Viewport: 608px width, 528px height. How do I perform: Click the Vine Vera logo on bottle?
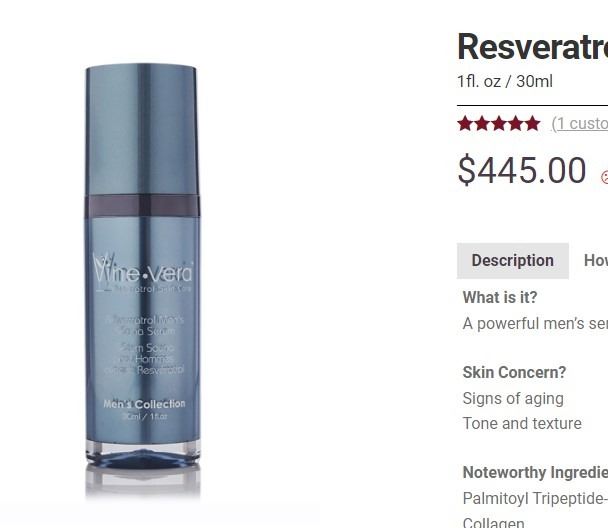tap(143, 271)
